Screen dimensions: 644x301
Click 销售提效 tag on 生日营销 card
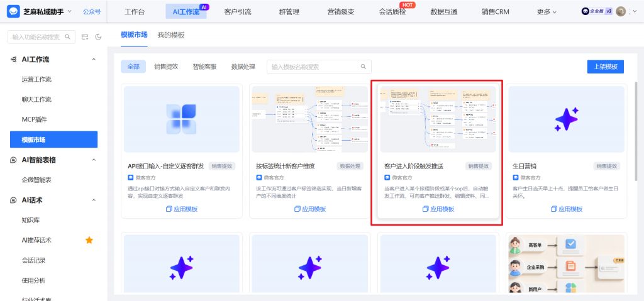(607, 167)
